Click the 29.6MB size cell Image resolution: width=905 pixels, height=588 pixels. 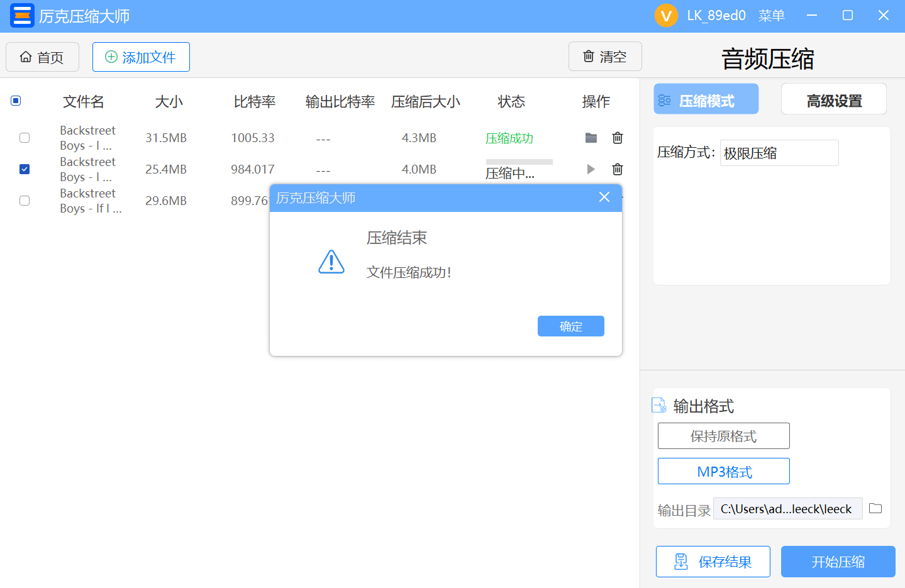pyautogui.click(x=166, y=201)
